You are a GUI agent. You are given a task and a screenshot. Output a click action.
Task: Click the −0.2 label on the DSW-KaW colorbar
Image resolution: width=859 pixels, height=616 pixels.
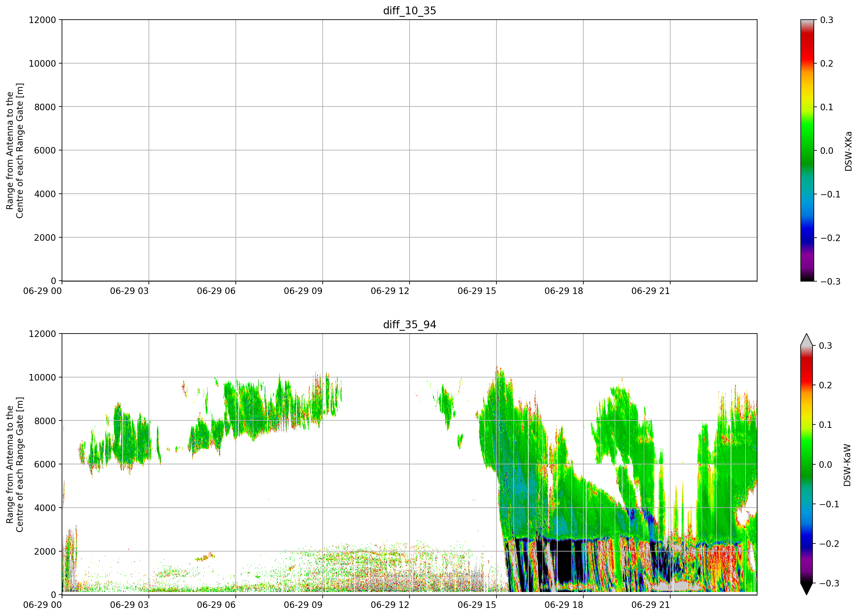[x=829, y=544]
